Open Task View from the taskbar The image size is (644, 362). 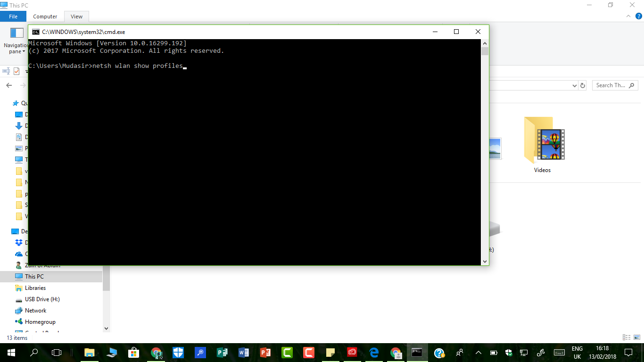(x=57, y=352)
